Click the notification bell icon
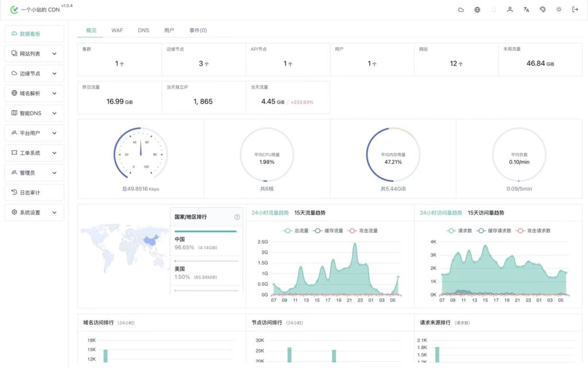The width and height of the screenshot is (588, 368). coord(493,10)
